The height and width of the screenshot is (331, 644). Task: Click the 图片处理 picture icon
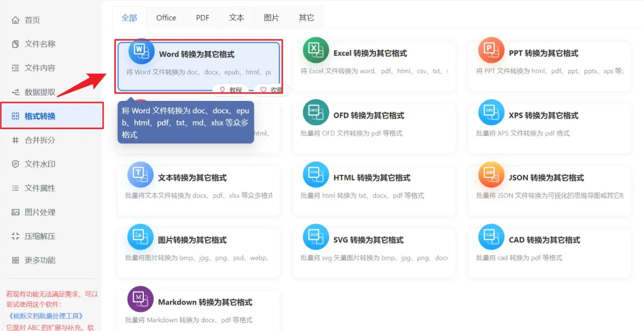15,212
